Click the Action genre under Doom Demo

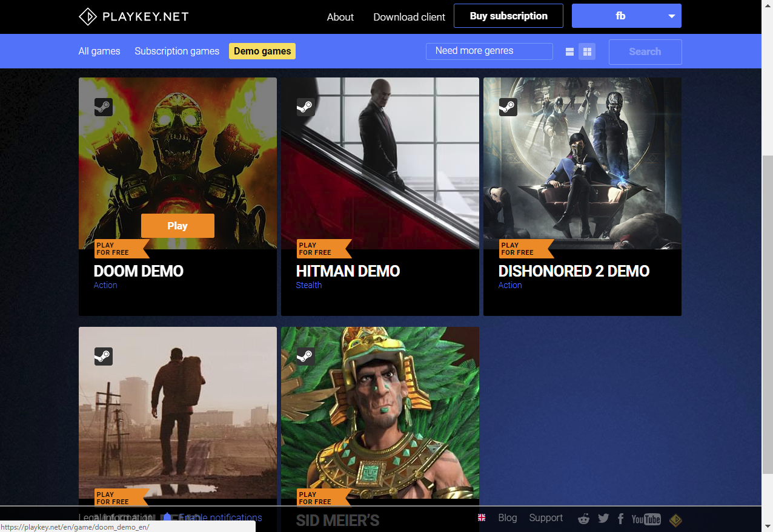tap(105, 285)
